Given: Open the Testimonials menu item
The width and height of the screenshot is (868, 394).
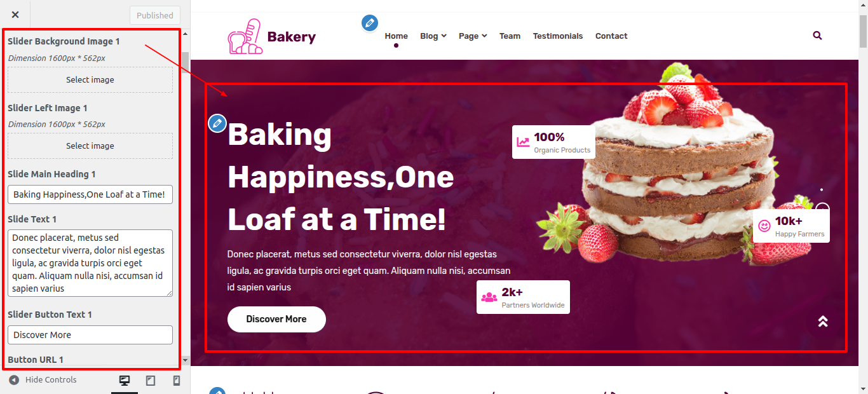Looking at the screenshot, I should coord(558,36).
